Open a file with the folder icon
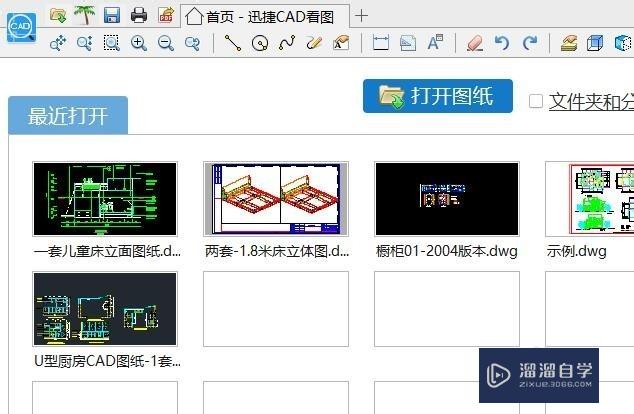The width and height of the screenshot is (634, 414). click(x=58, y=15)
